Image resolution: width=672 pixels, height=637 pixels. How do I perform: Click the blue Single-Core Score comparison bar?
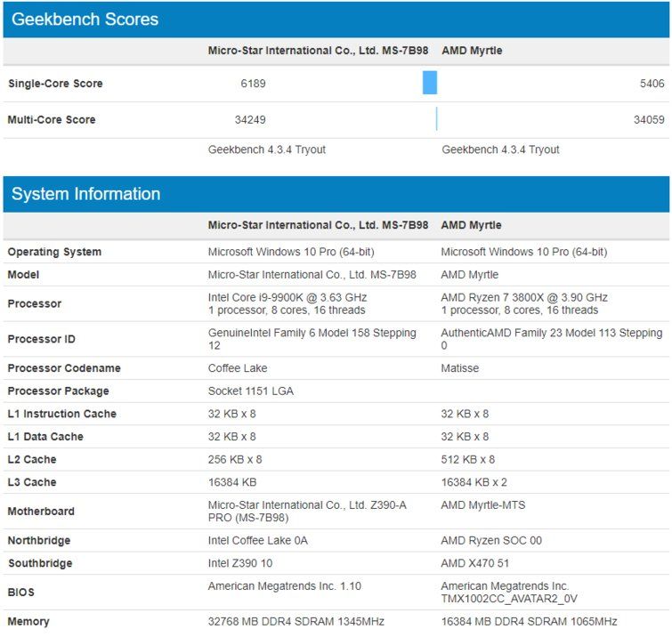click(x=429, y=83)
